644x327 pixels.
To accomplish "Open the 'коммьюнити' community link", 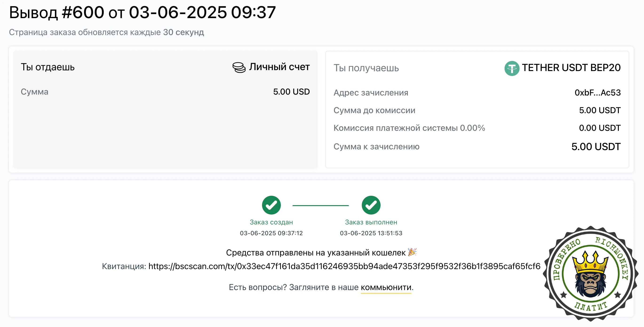I will [x=386, y=287].
